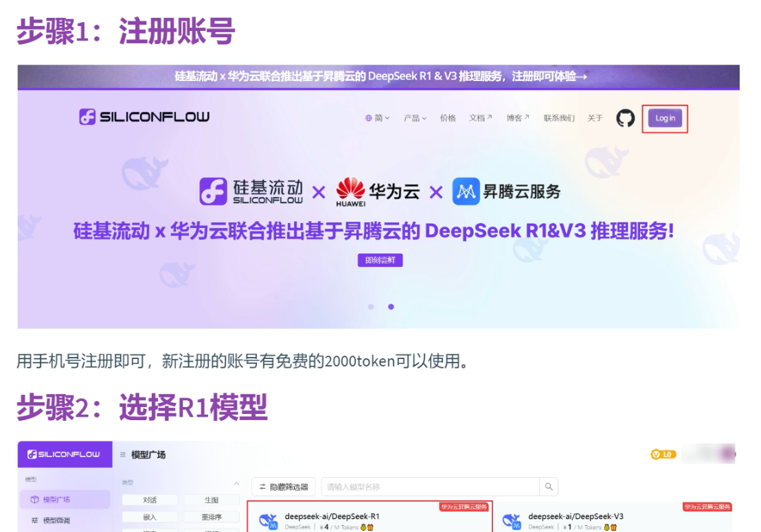
Task: Select 关于 in the navigation
Action: [595, 118]
